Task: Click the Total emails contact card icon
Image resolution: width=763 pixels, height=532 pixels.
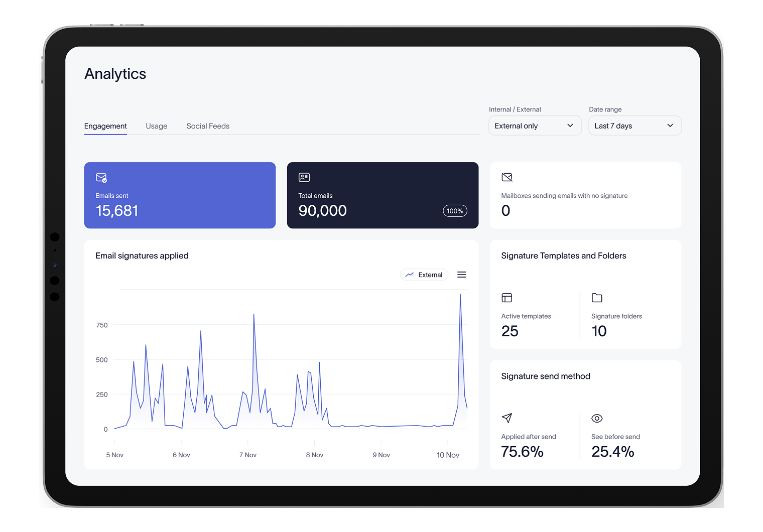Action: (x=304, y=177)
